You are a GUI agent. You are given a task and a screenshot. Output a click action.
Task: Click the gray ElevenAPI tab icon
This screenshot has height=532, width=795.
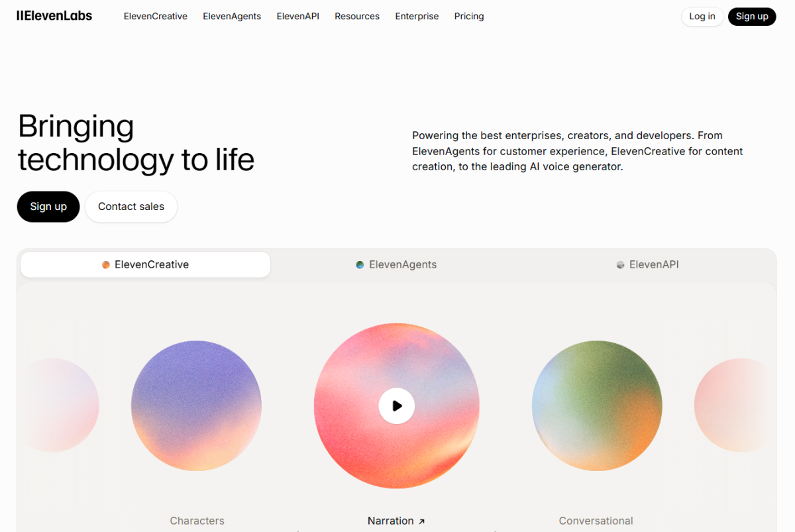(x=620, y=264)
